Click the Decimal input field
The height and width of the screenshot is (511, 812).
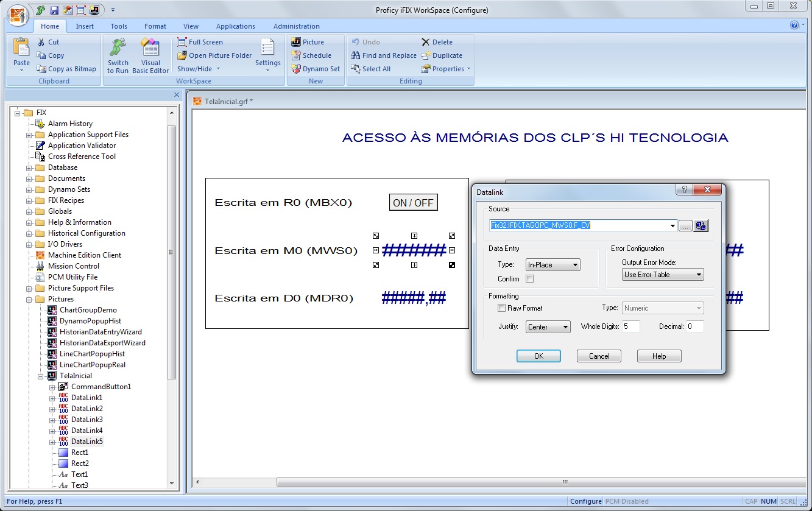695,326
